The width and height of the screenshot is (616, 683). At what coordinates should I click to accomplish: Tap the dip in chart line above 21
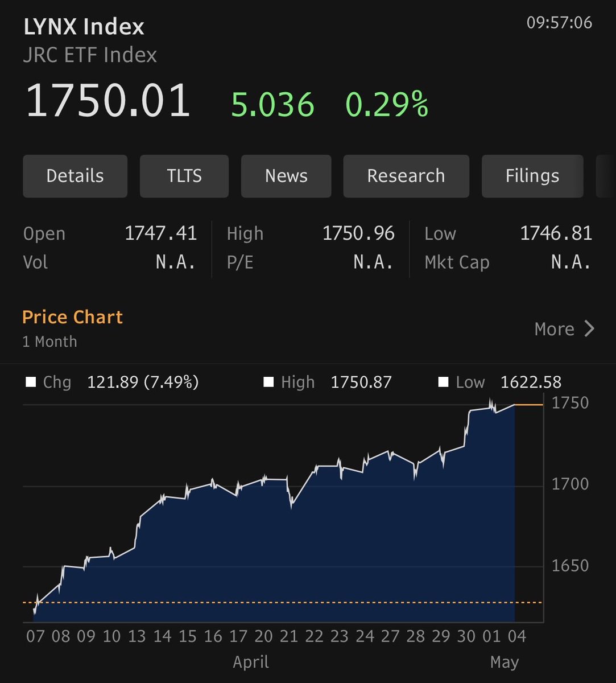(x=291, y=504)
